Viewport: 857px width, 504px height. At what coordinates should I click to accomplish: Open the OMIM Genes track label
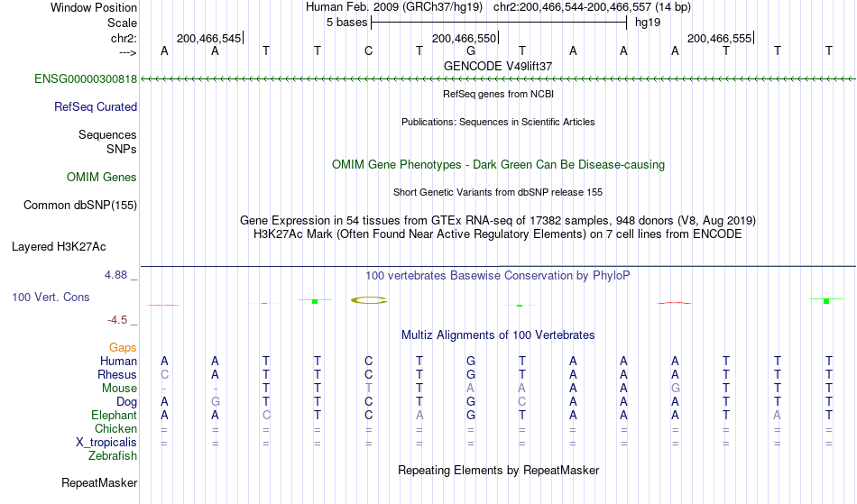click(102, 178)
